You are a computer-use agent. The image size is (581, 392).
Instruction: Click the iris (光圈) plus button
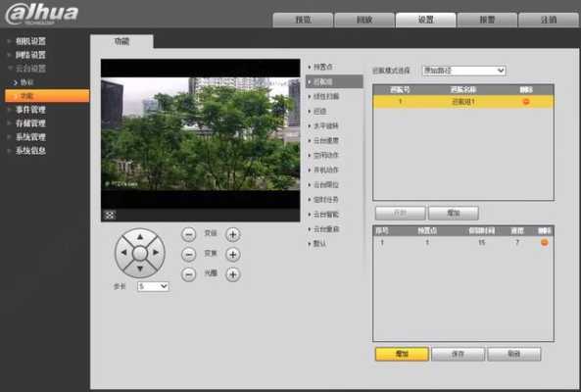click(233, 274)
